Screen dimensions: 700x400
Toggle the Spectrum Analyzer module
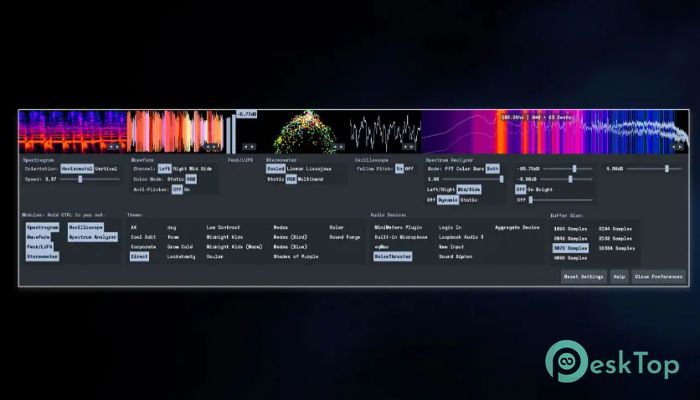coord(93,238)
